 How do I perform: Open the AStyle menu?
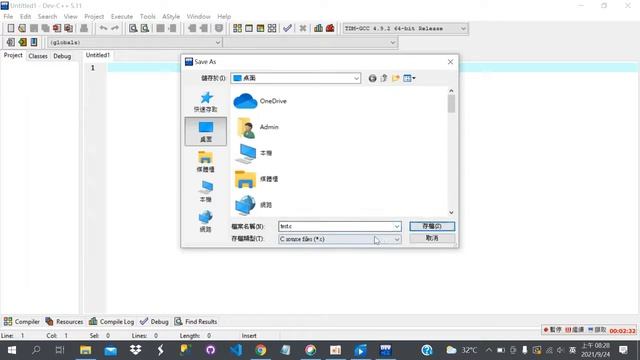[171, 16]
